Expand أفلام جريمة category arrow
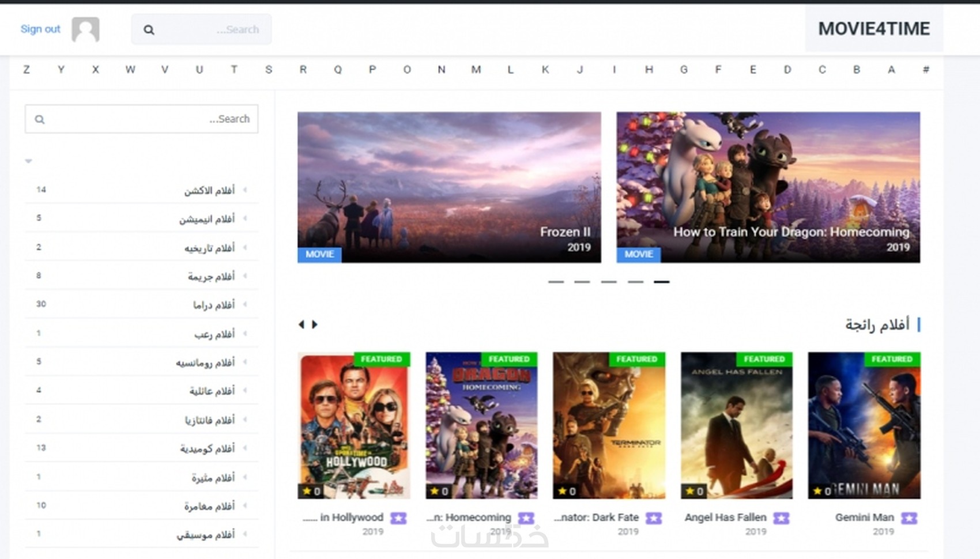The width and height of the screenshot is (980, 559). [x=245, y=275]
